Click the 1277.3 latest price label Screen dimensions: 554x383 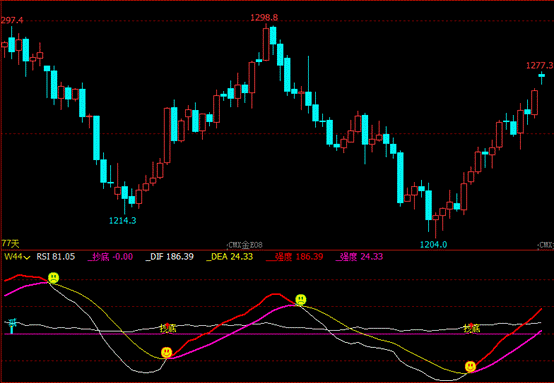(x=540, y=65)
